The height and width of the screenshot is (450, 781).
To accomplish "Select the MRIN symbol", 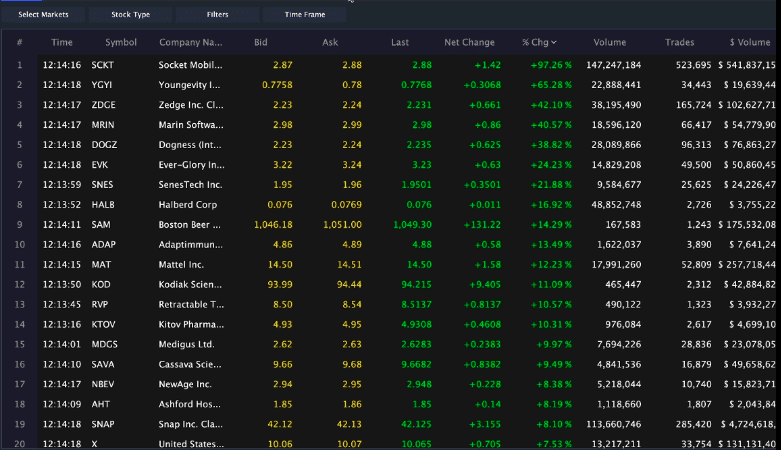I will click(103, 125).
